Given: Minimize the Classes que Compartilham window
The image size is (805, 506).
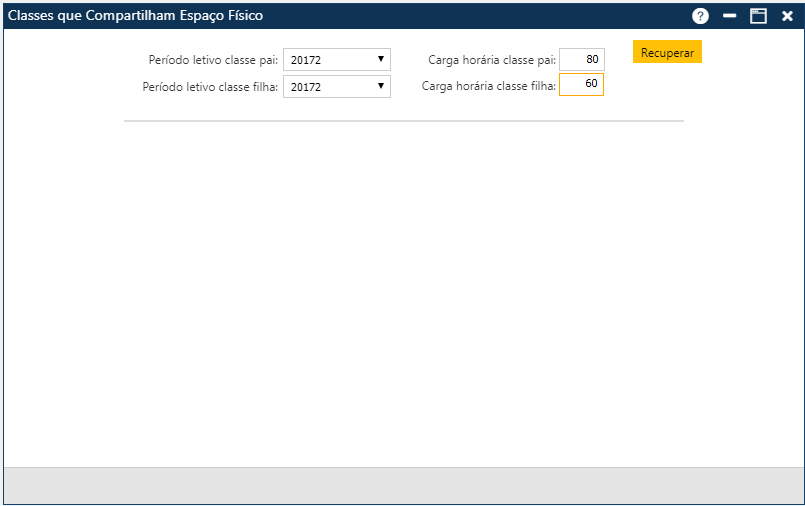Looking at the screenshot, I should tap(730, 16).
